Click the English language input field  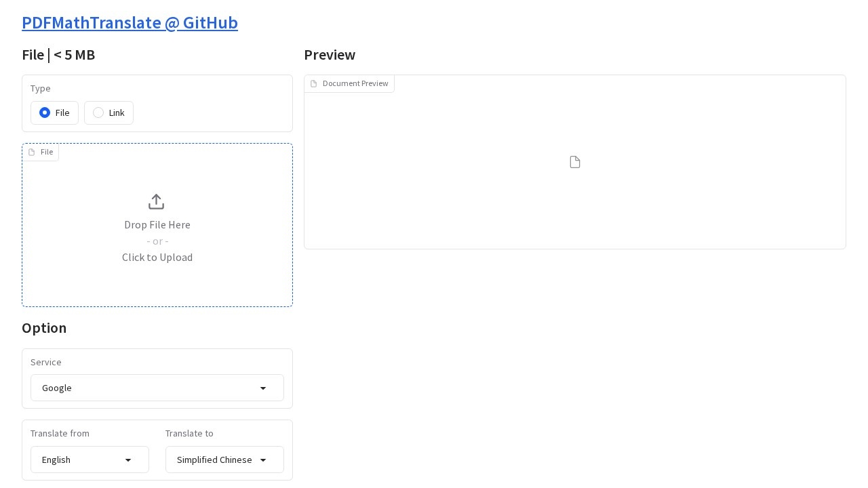pyautogui.click(x=78, y=460)
